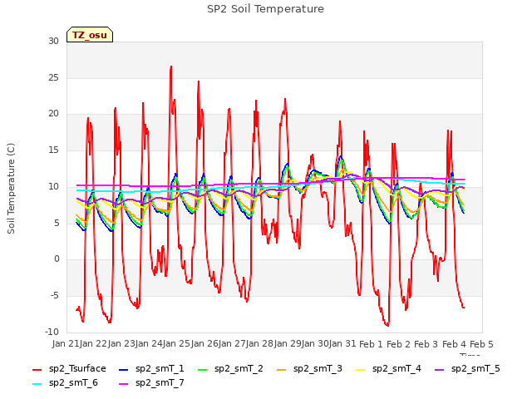Click orange sp2_smT_3 legend color marker
The image size is (532, 399).
(282, 369)
